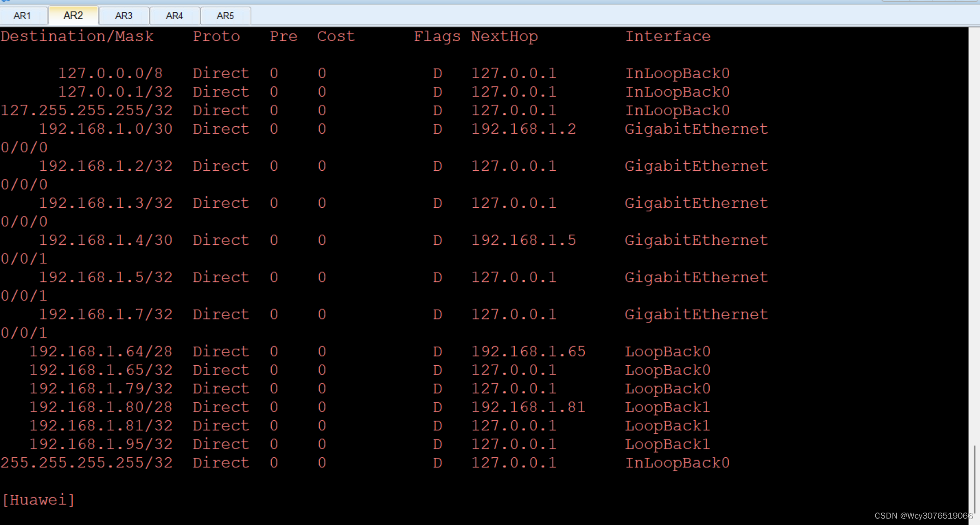The width and height of the screenshot is (980, 525).
Task: Click the Cost column header
Action: point(336,36)
